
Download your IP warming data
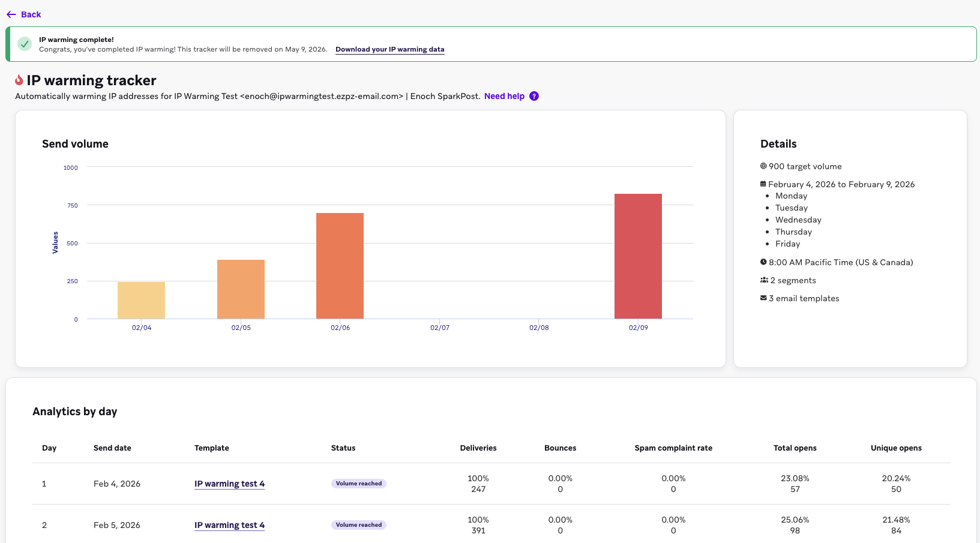(389, 49)
